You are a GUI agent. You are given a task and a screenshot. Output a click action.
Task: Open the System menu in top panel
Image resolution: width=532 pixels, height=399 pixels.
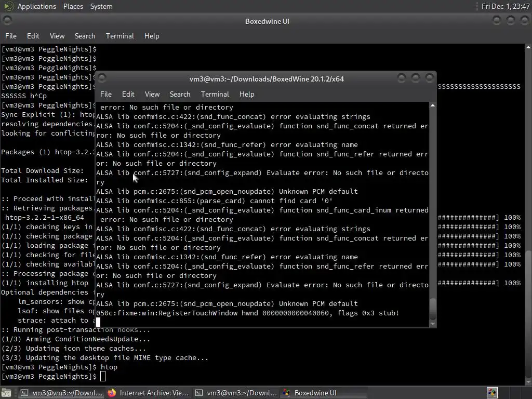point(101,6)
